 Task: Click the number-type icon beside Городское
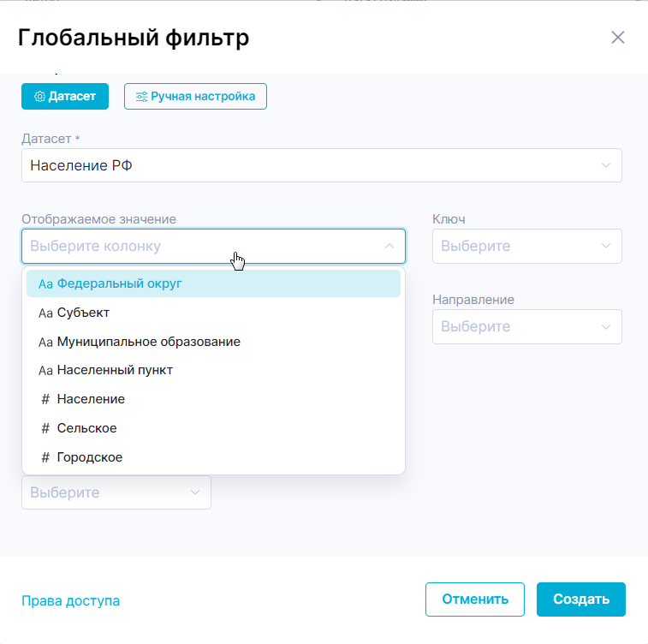tap(45, 458)
